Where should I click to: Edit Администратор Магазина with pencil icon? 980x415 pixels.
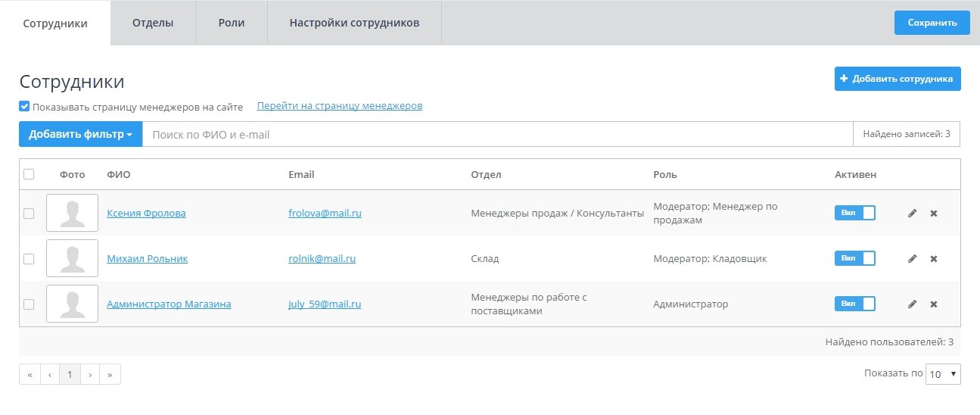[912, 304]
